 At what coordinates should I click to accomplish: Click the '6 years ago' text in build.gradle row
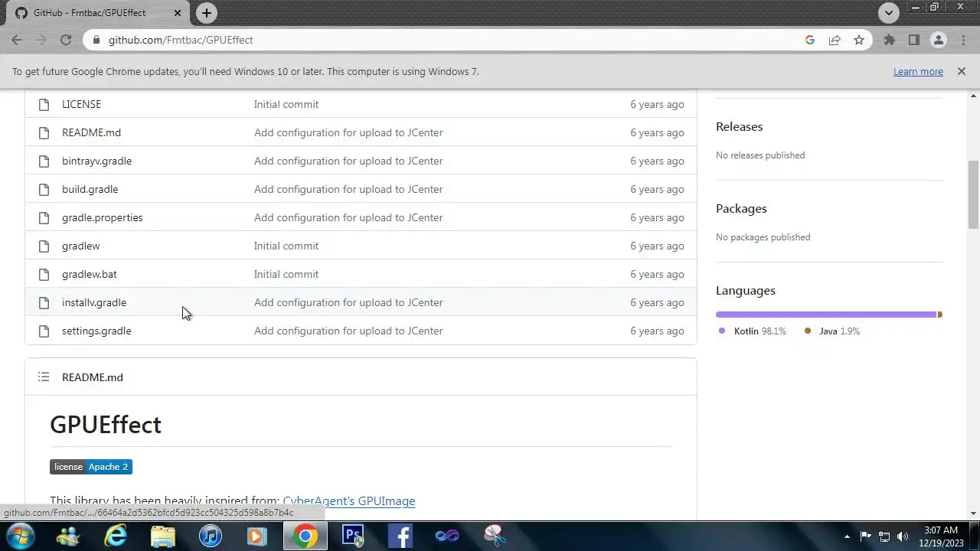[657, 189]
